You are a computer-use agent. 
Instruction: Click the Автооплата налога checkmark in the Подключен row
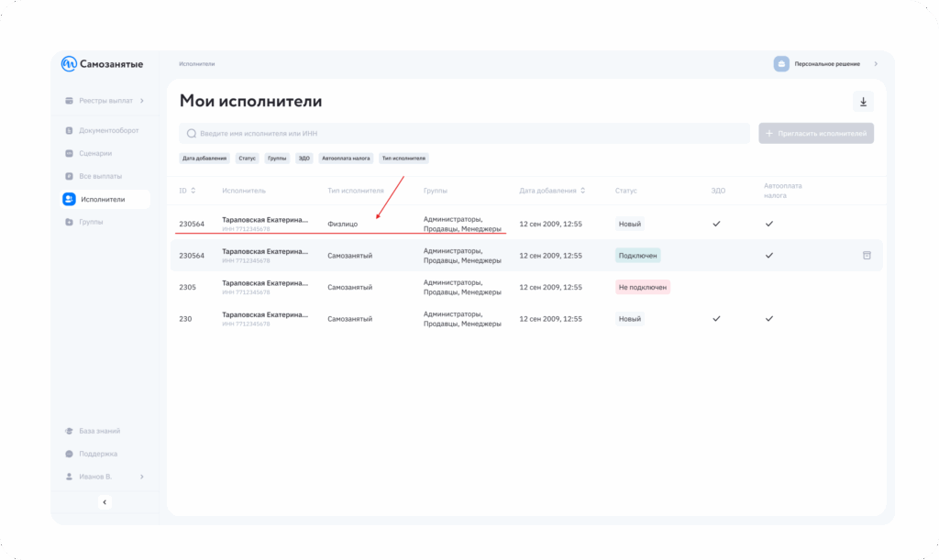coord(769,256)
